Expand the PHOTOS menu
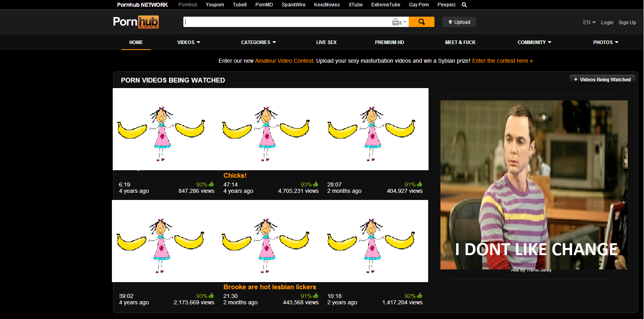The image size is (644, 319). [606, 42]
